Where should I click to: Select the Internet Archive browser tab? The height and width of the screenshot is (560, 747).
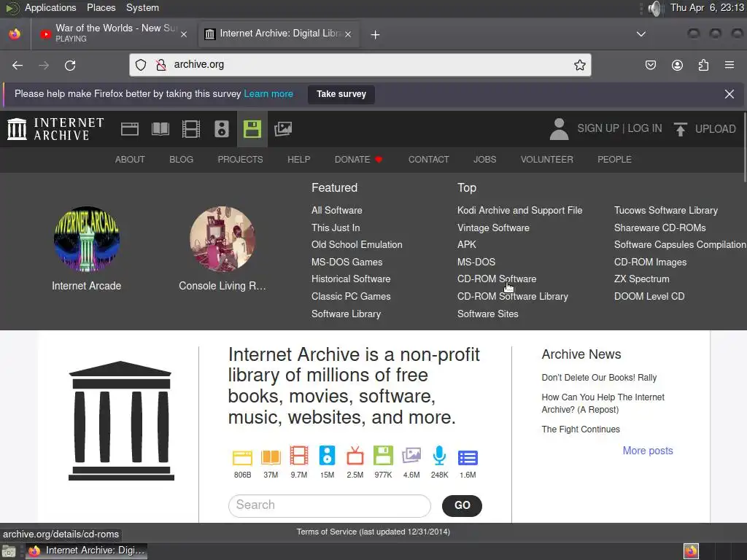(279, 34)
